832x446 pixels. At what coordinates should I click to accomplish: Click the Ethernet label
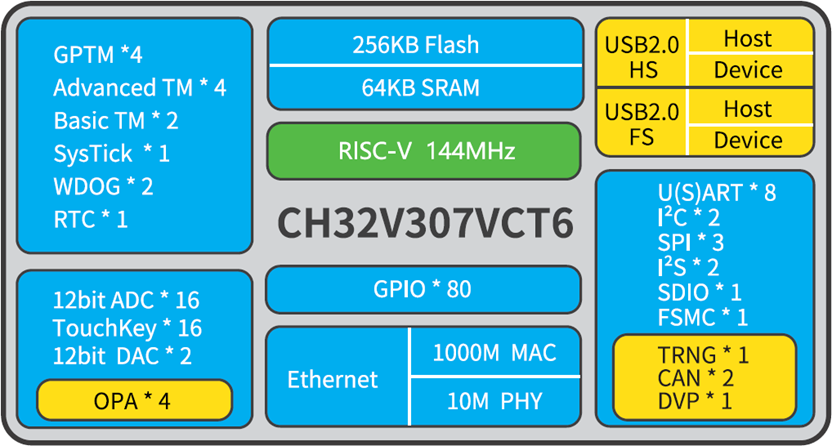click(333, 379)
